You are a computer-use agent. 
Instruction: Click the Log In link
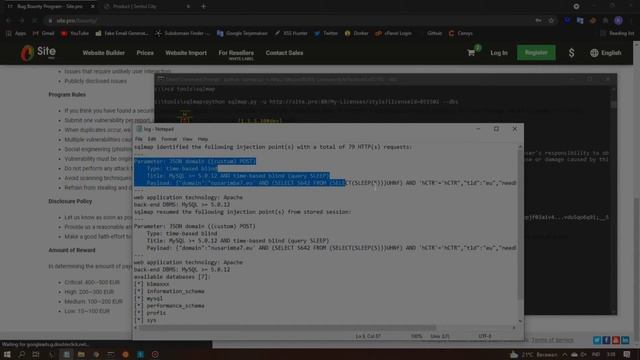[499, 53]
